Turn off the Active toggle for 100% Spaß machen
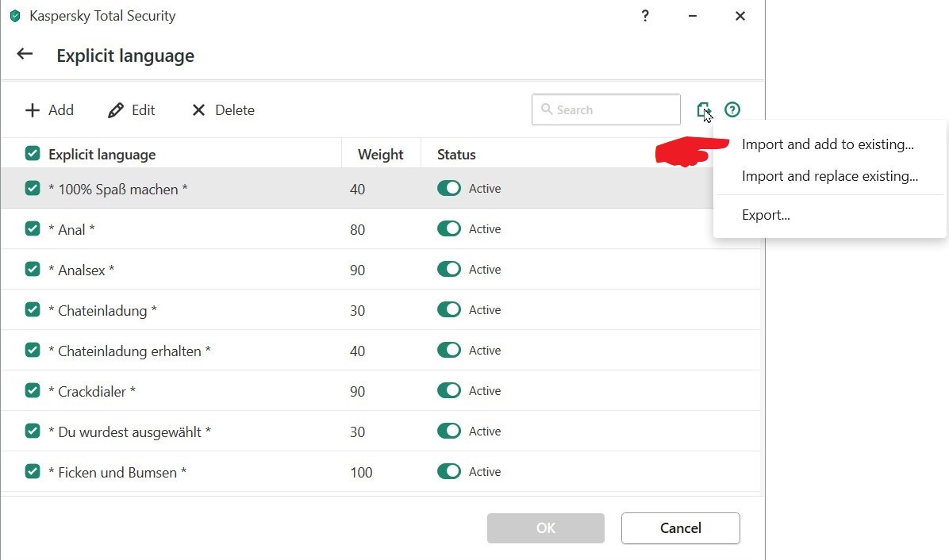Image resolution: width=949 pixels, height=560 pixels. pos(449,188)
